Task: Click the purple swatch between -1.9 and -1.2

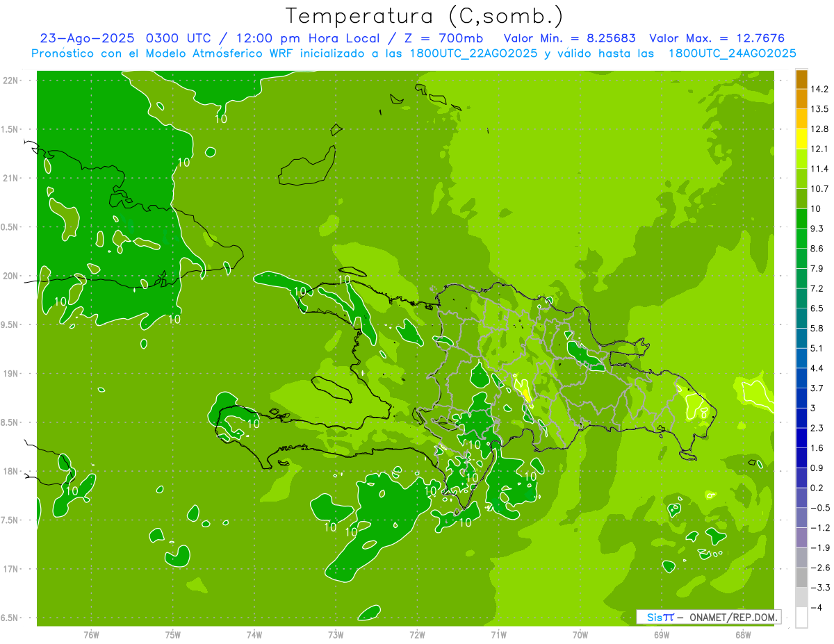Action: [x=801, y=537]
